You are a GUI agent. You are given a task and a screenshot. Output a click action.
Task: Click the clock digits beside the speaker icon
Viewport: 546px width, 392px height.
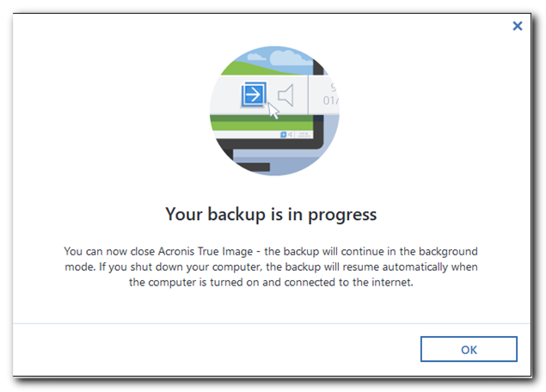coord(330,95)
